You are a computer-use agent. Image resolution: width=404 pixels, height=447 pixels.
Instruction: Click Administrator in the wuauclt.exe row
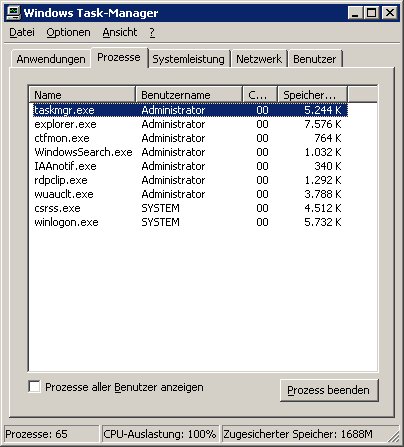tap(173, 194)
